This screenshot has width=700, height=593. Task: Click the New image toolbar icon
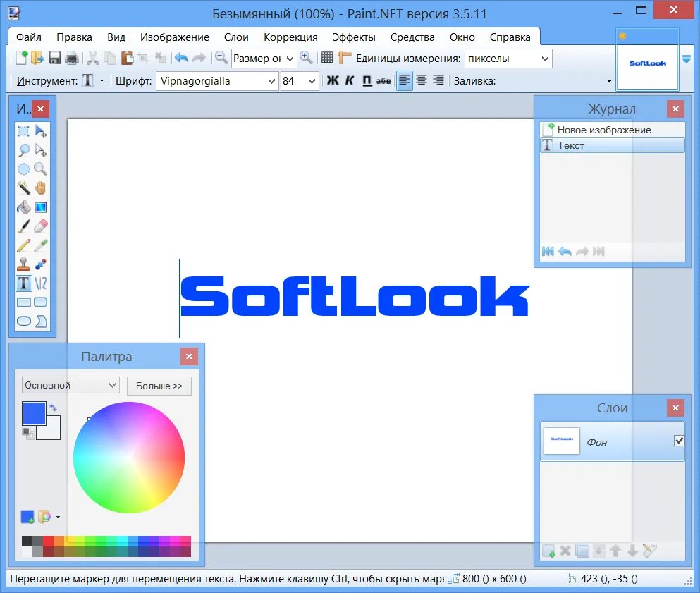click(x=21, y=58)
